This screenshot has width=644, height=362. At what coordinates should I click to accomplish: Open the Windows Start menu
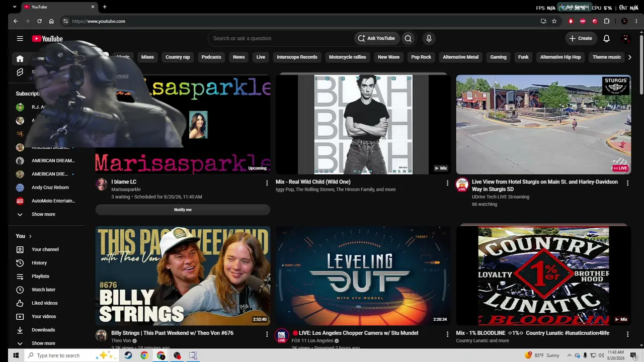pyautogui.click(x=16, y=355)
